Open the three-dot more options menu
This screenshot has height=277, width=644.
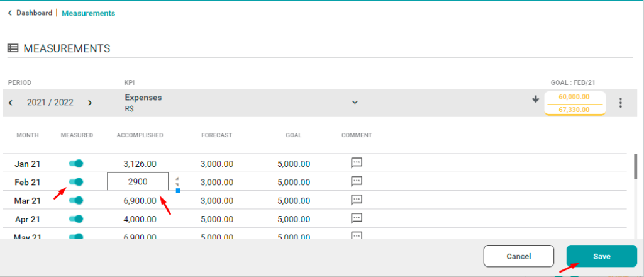point(621,103)
